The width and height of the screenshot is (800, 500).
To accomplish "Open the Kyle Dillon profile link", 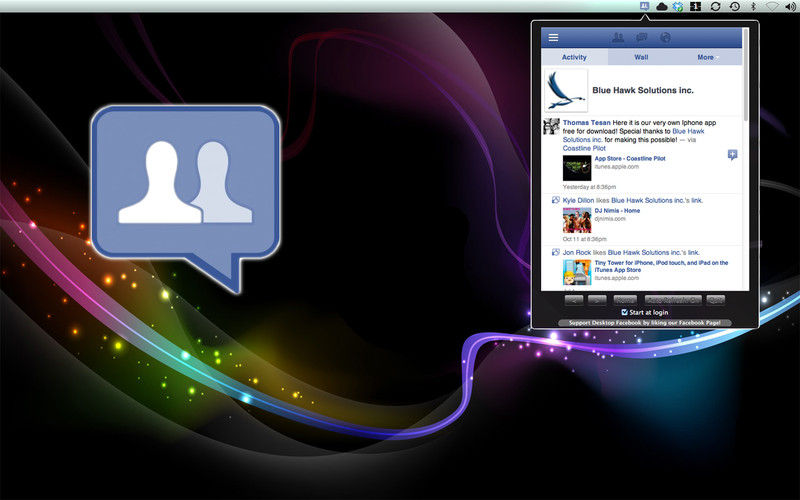I will point(578,200).
